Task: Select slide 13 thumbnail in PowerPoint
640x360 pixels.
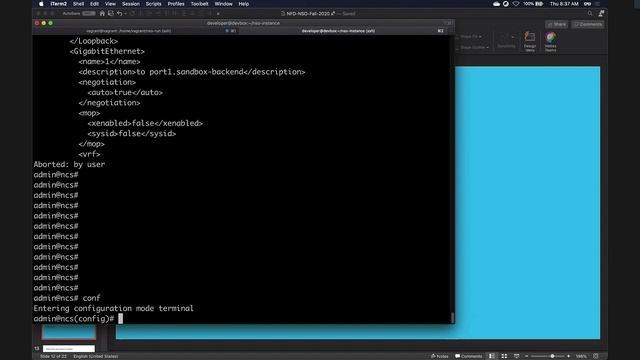Action: tap(69, 349)
